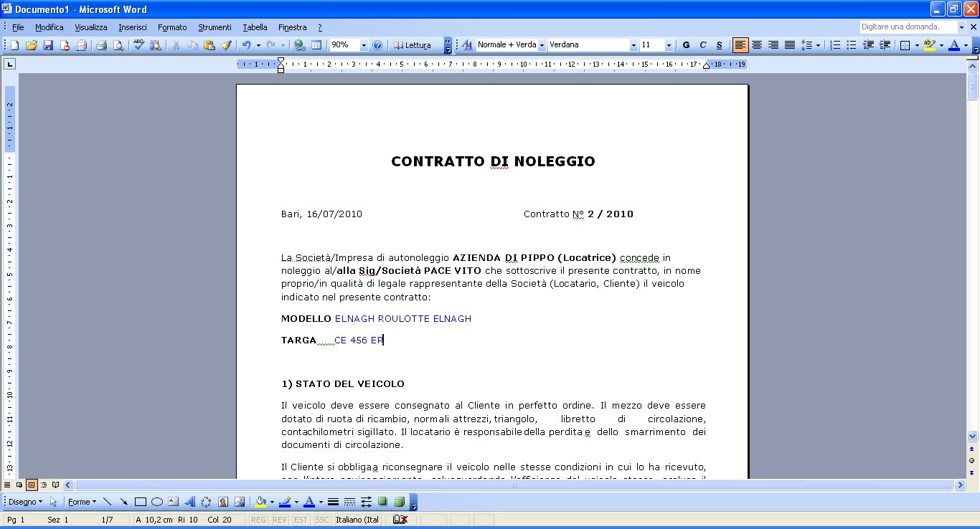
Task: Run spelling and grammar check
Action: [138, 45]
